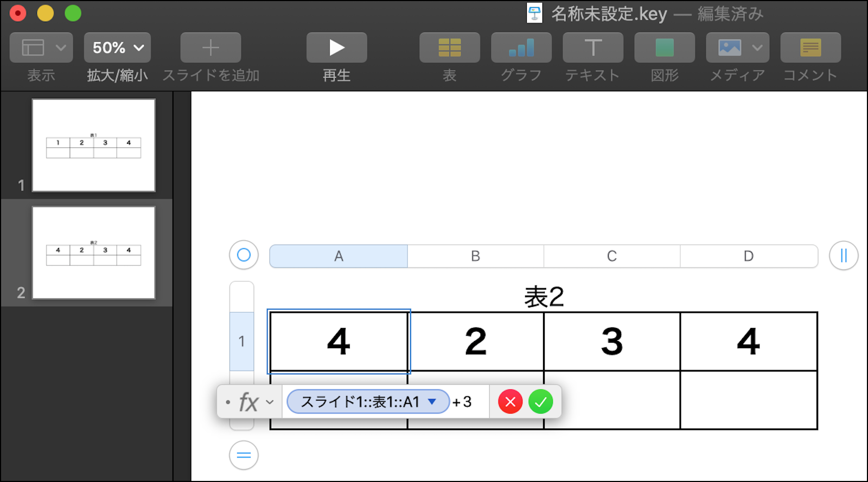Insert a table with the 表 icon
Screen dimensions: 868x482
click(x=449, y=48)
